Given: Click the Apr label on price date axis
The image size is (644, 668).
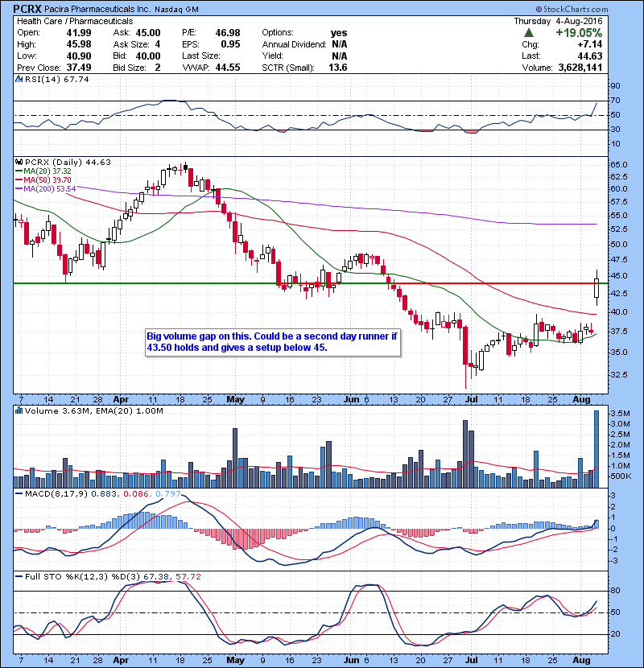Looking at the screenshot, I should click(x=121, y=400).
